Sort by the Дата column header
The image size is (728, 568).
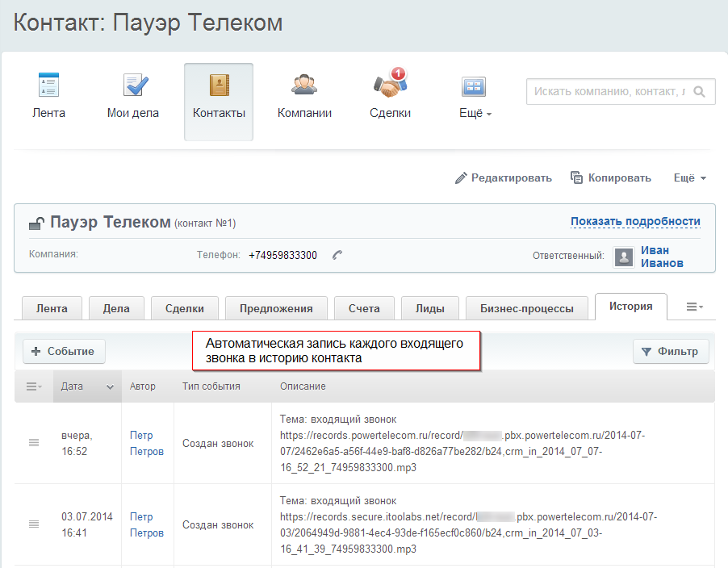pyautogui.click(x=87, y=386)
